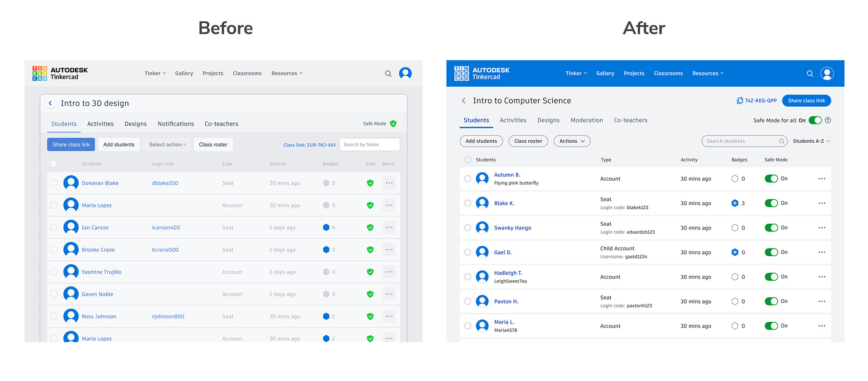This screenshot has width=868, height=381.
Task: Open the profile avatar in After blue header
Action: click(827, 73)
